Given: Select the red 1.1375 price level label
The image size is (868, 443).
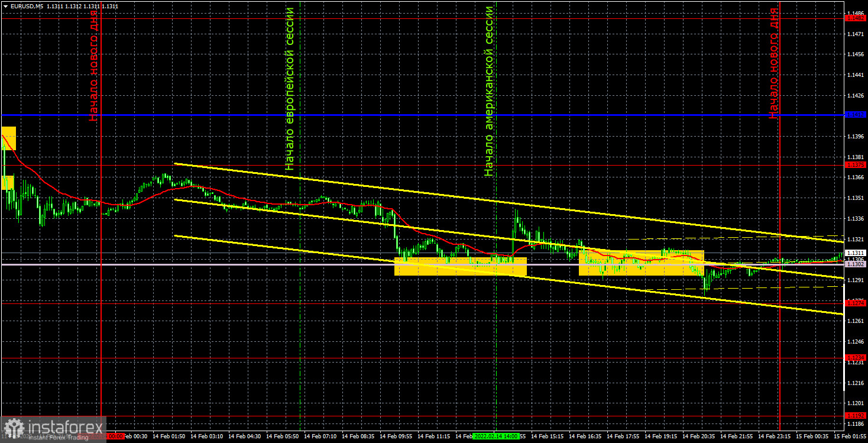Looking at the screenshot, I should point(856,164).
